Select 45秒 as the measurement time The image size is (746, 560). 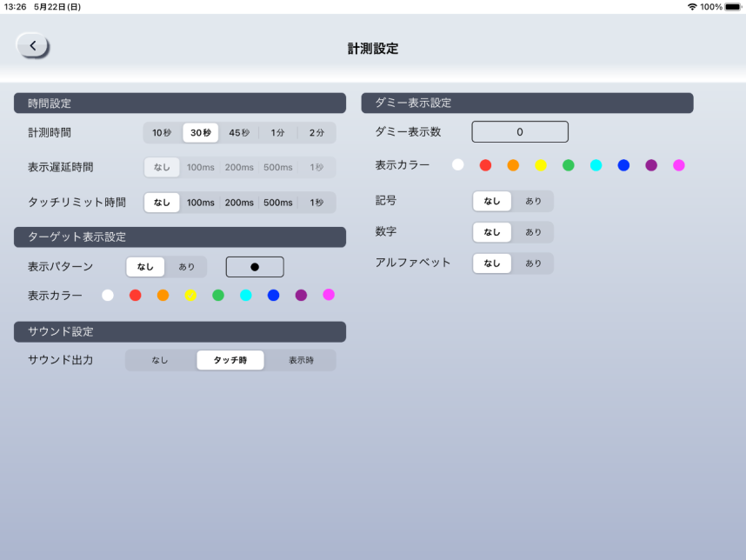coord(237,132)
